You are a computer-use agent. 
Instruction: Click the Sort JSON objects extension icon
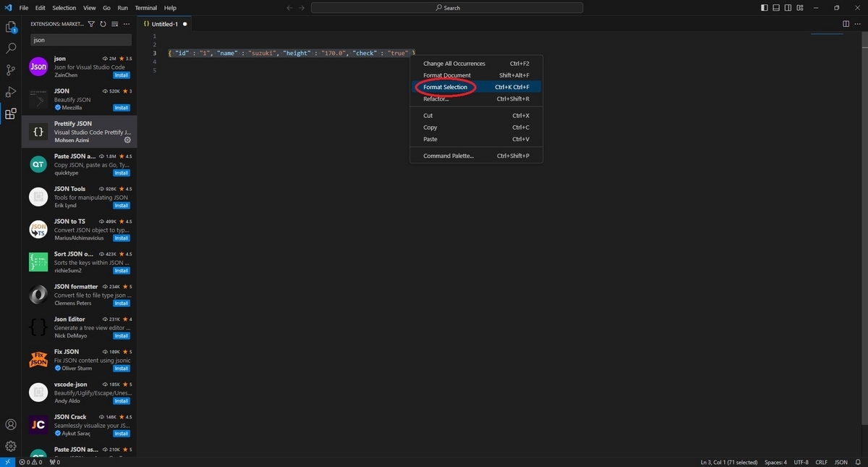tap(38, 262)
